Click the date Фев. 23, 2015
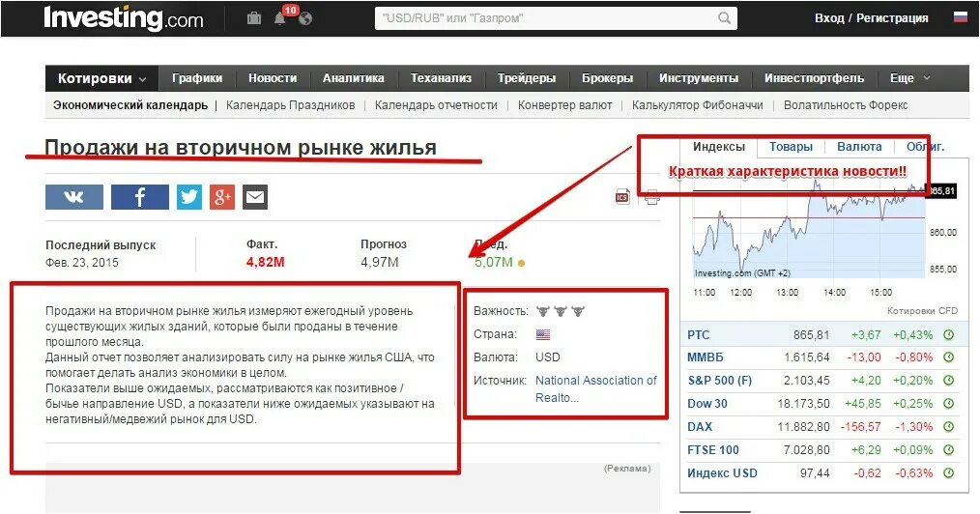The height and width of the screenshot is (514, 980). coord(82,262)
